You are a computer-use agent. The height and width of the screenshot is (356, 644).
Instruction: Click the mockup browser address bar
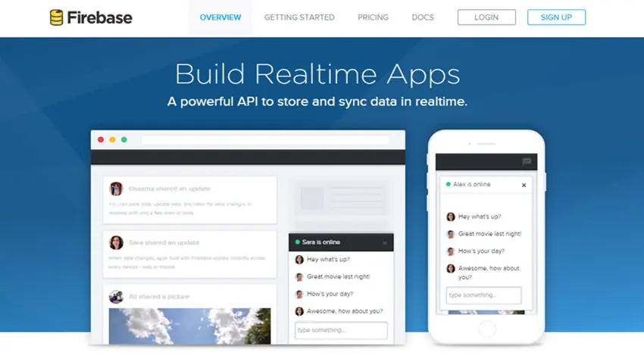[x=265, y=140]
